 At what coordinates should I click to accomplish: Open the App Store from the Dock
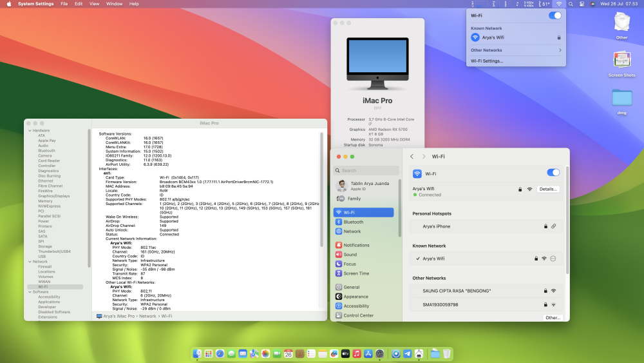368,353
